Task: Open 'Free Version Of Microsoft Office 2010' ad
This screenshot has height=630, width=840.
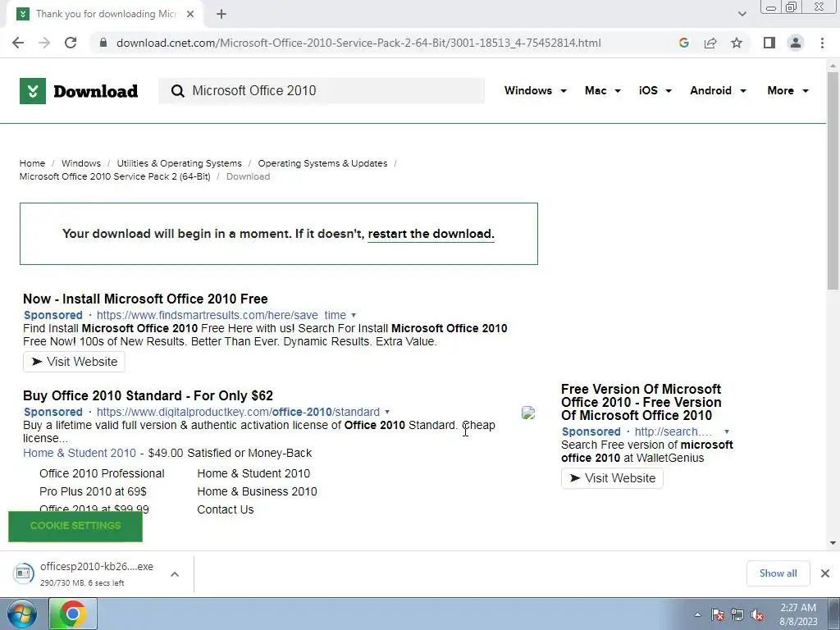Action: [641, 402]
